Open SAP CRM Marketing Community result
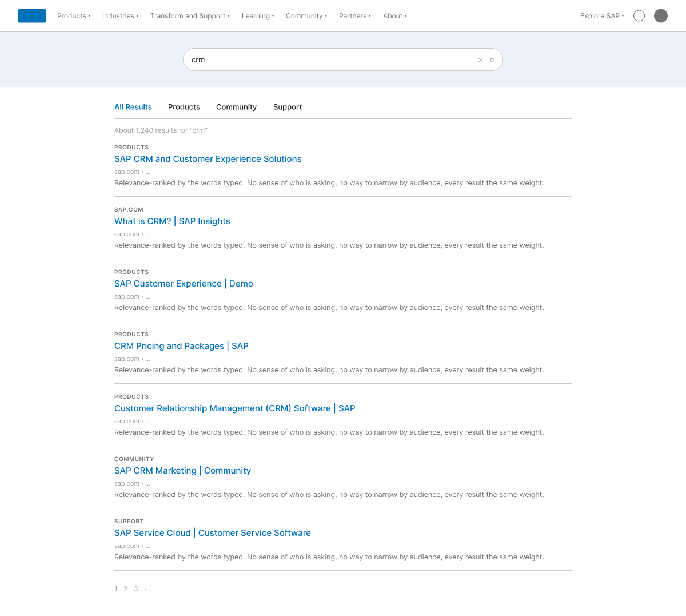686x616 pixels. [x=182, y=471]
